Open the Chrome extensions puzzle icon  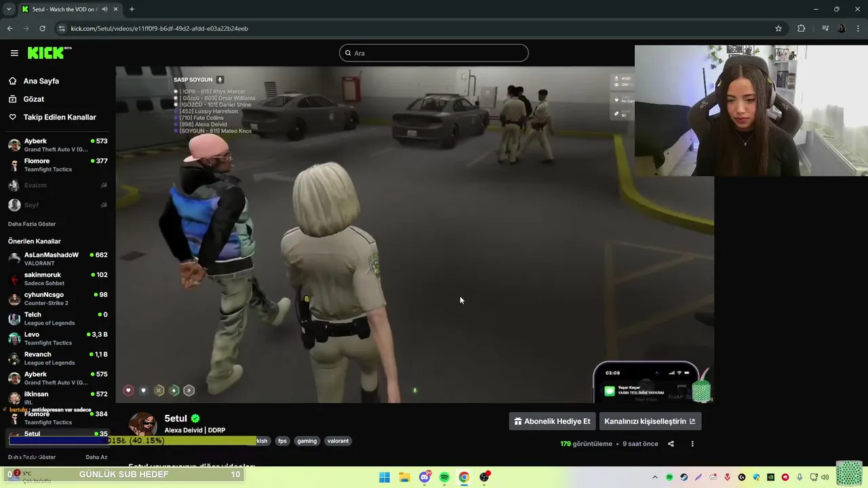(x=802, y=28)
